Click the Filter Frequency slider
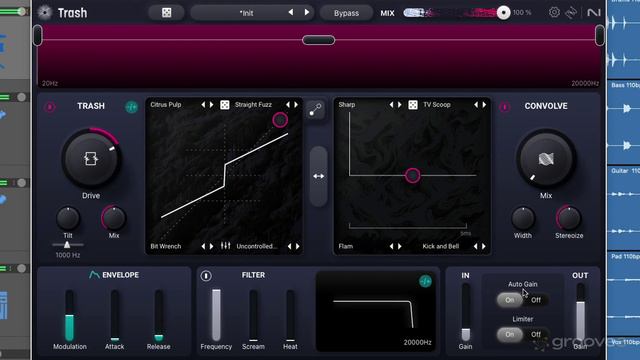Image resolution: width=640 pixels, height=360 pixels. tap(216, 316)
